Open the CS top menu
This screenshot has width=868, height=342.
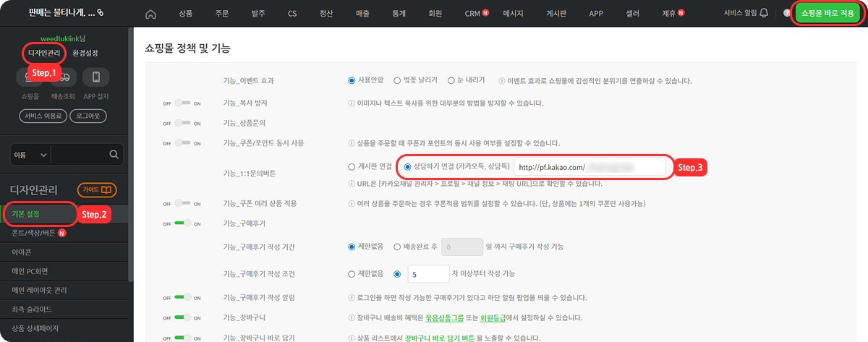pyautogui.click(x=292, y=14)
